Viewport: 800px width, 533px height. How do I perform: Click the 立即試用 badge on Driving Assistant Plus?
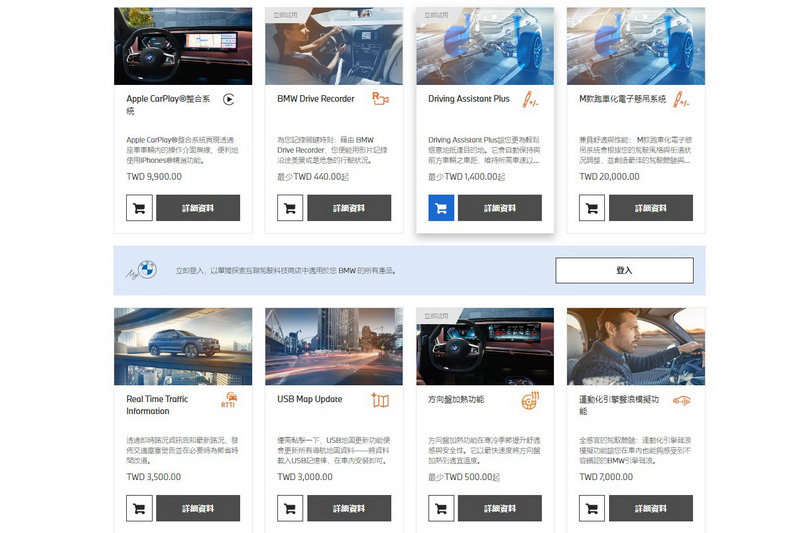pos(436,15)
